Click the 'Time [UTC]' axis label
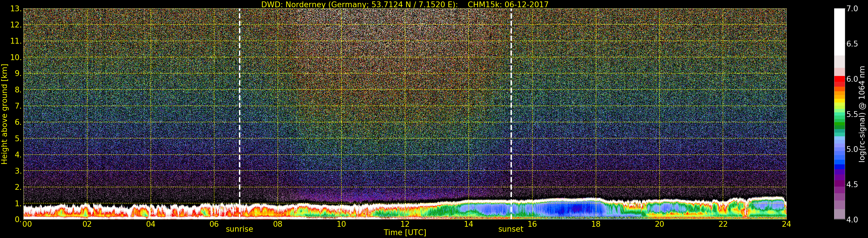This screenshot has height=238, width=868. click(x=405, y=232)
